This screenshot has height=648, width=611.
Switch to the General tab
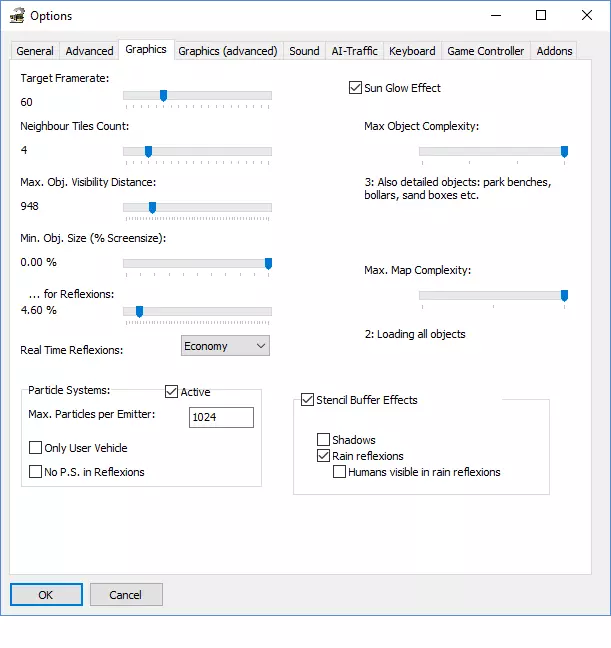35,51
